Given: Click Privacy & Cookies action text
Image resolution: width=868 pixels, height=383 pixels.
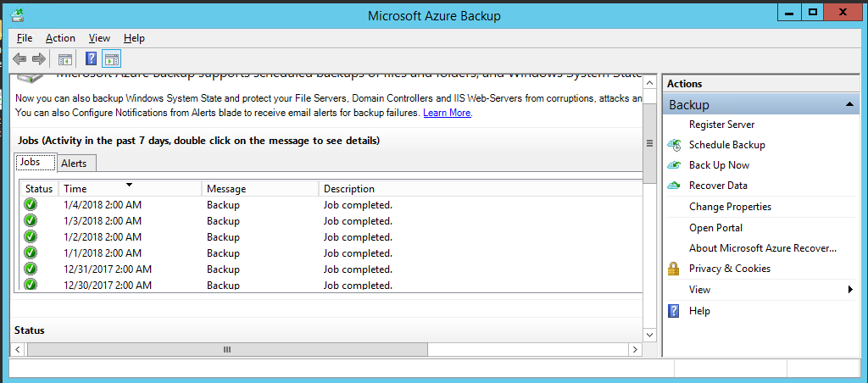Looking at the screenshot, I should [x=730, y=269].
